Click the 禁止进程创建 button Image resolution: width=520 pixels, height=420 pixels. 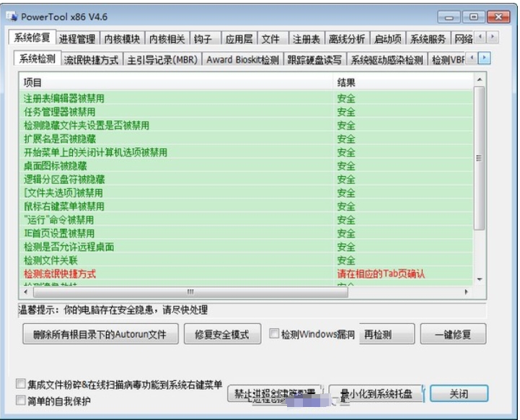pyautogui.click(x=275, y=394)
